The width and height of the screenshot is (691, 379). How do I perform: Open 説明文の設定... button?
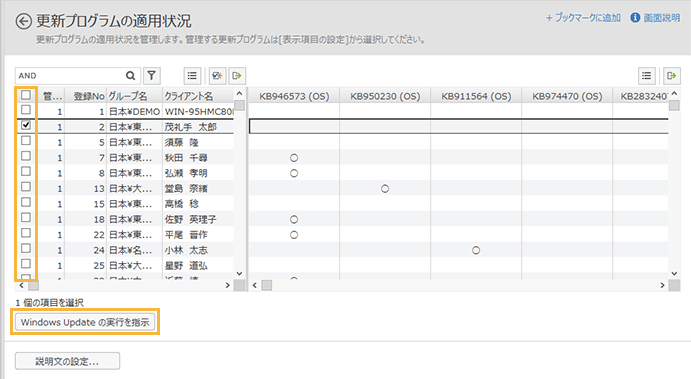[67, 361]
